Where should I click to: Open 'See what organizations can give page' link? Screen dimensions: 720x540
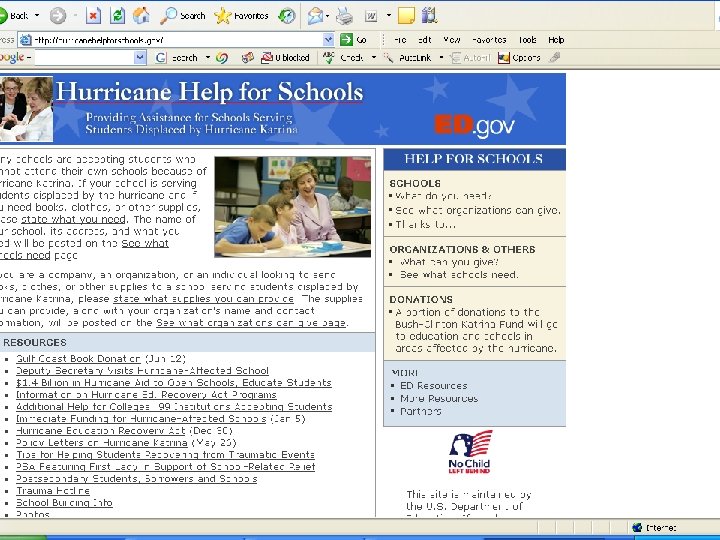(251, 323)
